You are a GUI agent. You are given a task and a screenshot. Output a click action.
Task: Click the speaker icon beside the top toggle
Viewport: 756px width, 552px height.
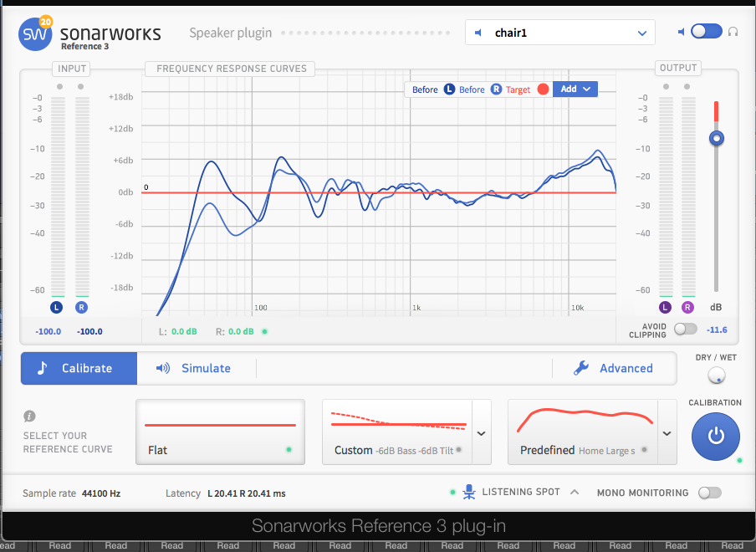[x=682, y=32]
